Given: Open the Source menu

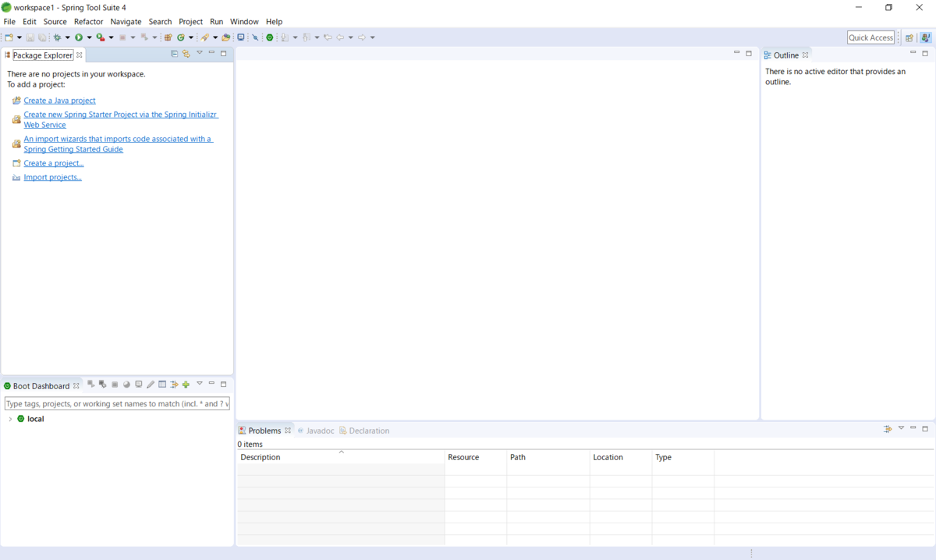Looking at the screenshot, I should point(55,22).
